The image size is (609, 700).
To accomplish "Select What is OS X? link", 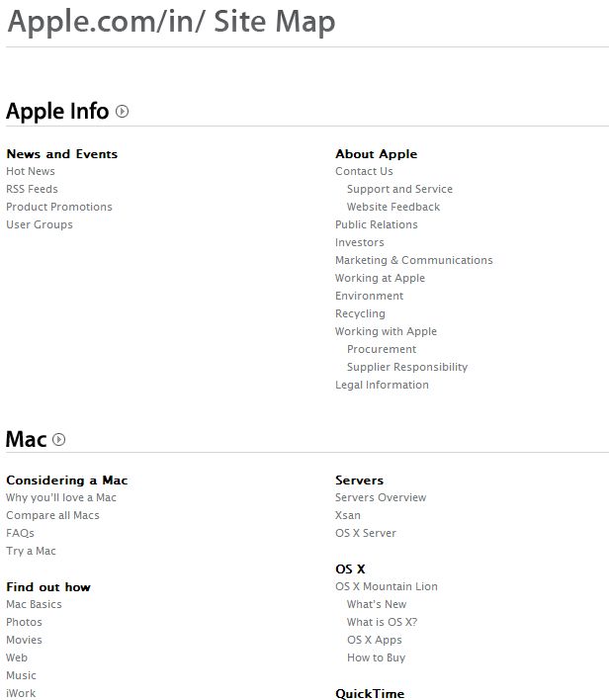I will coord(383,622).
